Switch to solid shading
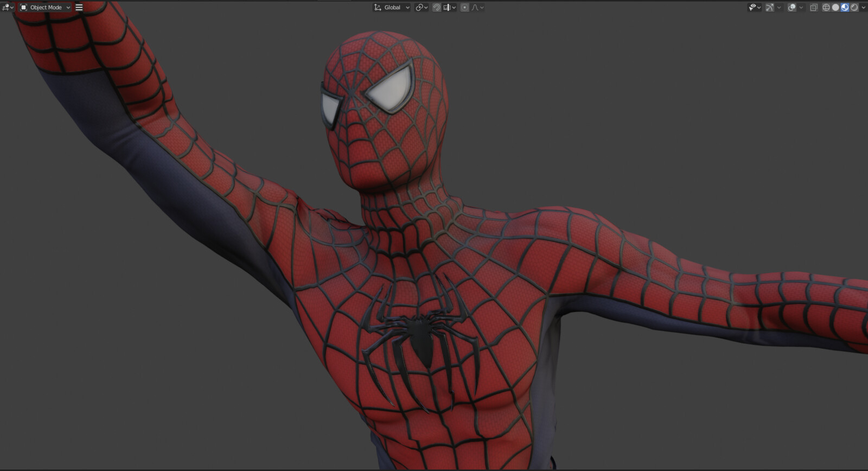Image resolution: width=868 pixels, height=471 pixels. point(835,8)
